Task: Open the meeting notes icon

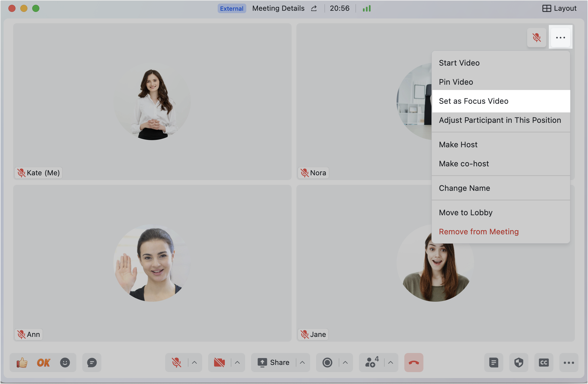Action: (x=494, y=363)
